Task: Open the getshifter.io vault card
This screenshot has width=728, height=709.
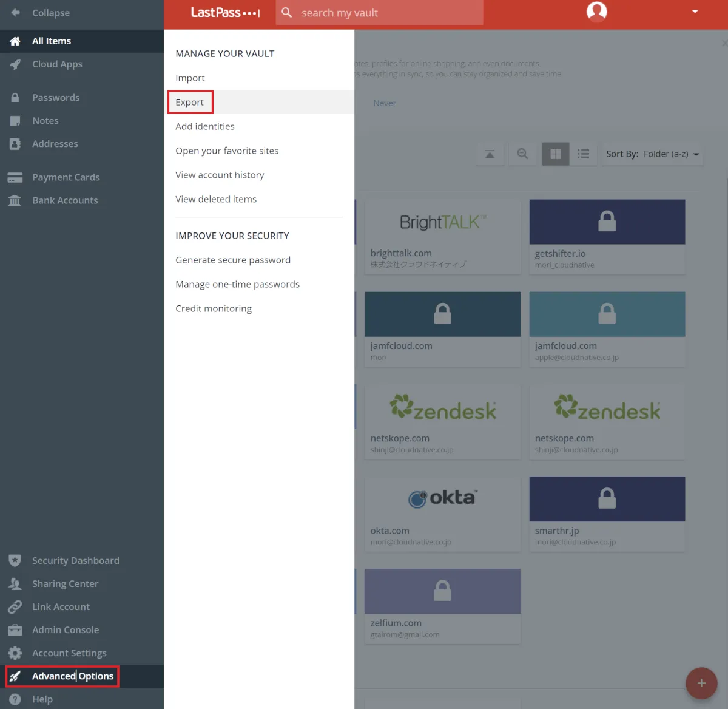Action: click(x=607, y=237)
